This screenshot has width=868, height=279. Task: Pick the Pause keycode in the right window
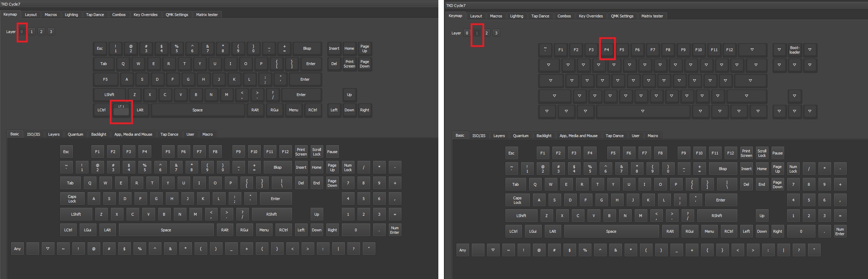tap(778, 153)
